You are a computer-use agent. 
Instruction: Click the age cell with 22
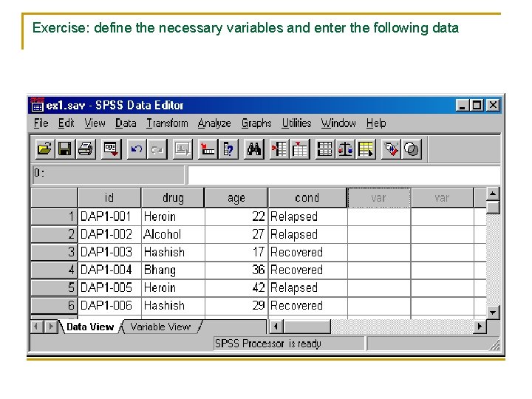click(x=236, y=216)
